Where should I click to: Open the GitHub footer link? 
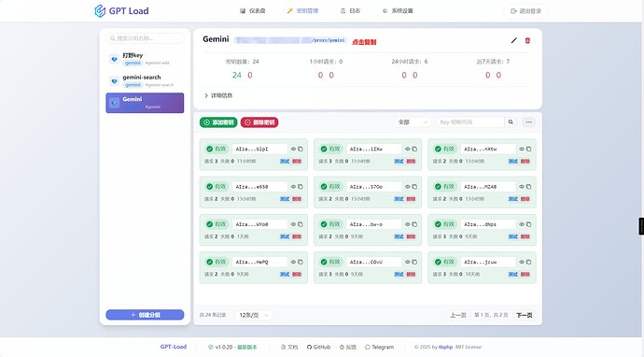[318, 347]
